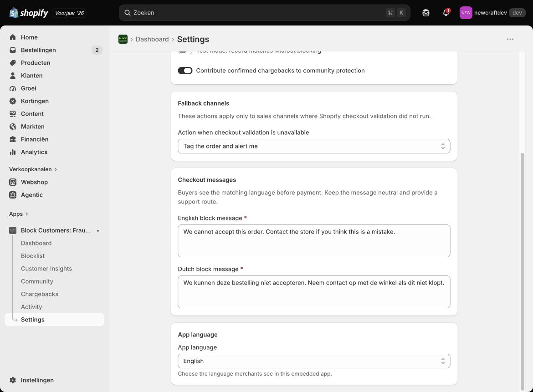Open the Blocklist subpage
The height and width of the screenshot is (392, 533).
coord(33,256)
